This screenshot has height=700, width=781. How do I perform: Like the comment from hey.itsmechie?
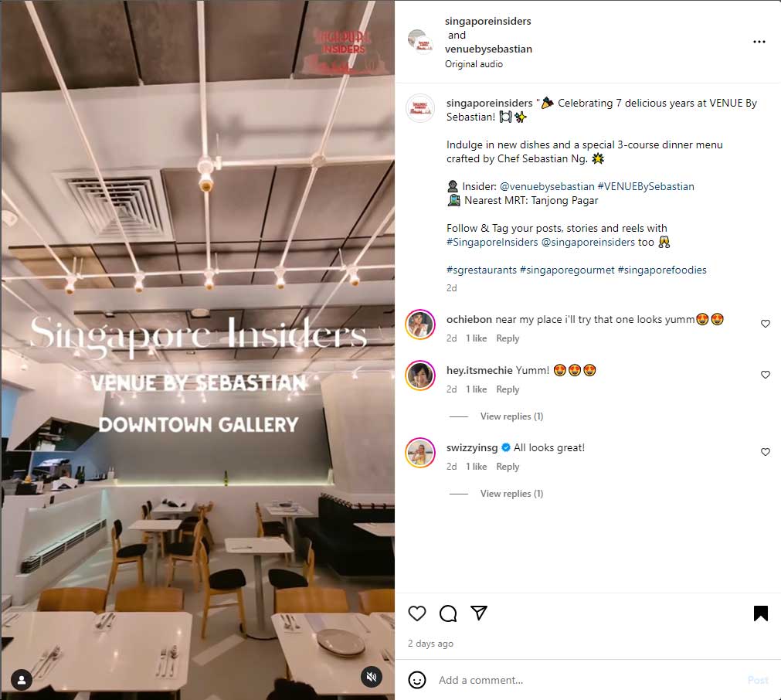(766, 375)
